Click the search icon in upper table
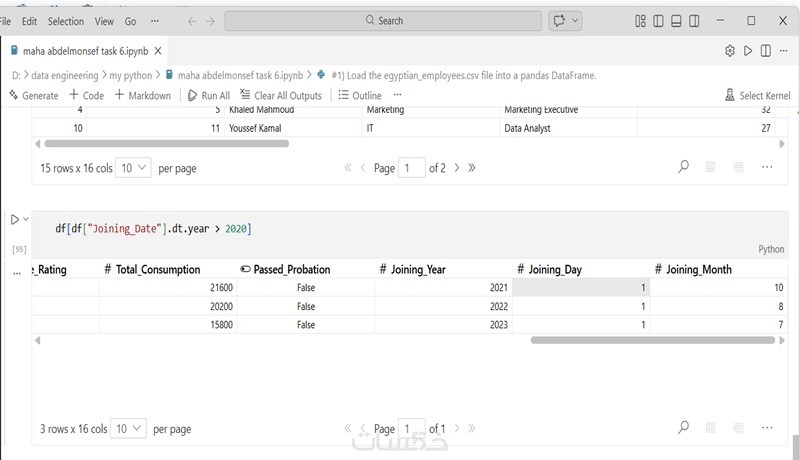The height and width of the screenshot is (460, 800). pos(684,168)
